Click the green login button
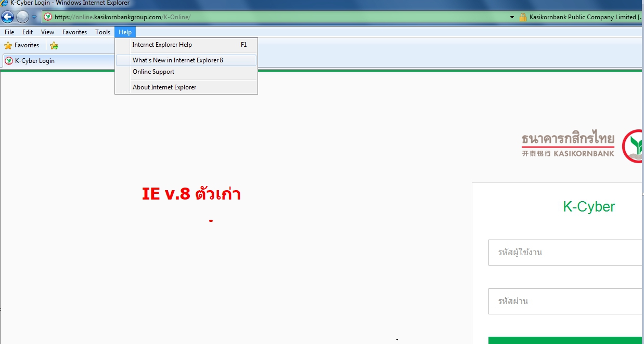The height and width of the screenshot is (344, 644). 565,340
